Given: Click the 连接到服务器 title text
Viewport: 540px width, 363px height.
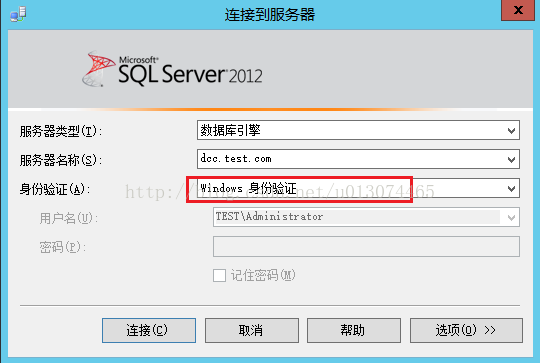Looking at the screenshot, I should click(270, 15).
